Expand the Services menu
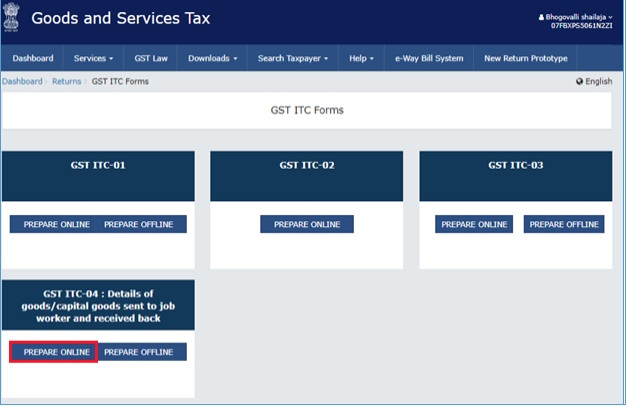 coord(93,58)
